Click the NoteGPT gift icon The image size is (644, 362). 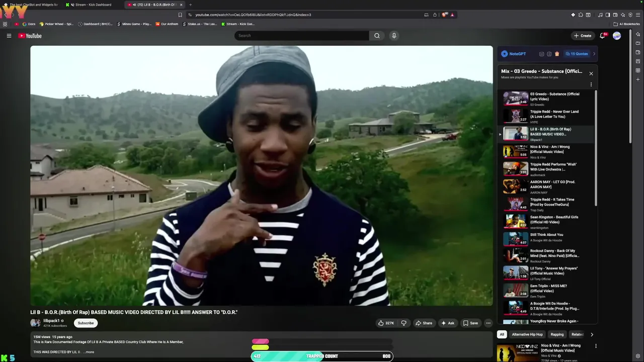[x=556, y=54]
